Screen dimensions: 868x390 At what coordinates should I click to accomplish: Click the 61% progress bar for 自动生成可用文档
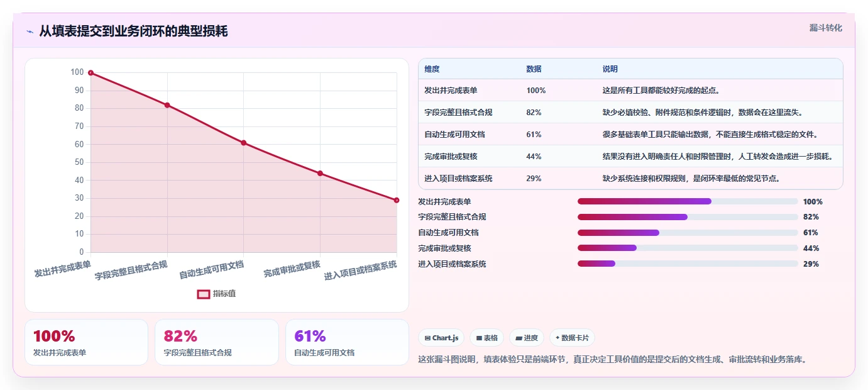point(688,233)
